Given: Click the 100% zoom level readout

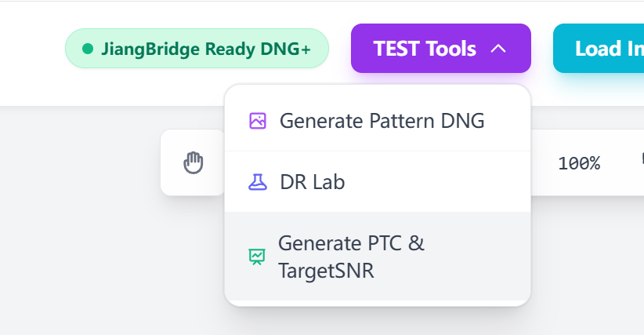Looking at the screenshot, I should point(579,163).
